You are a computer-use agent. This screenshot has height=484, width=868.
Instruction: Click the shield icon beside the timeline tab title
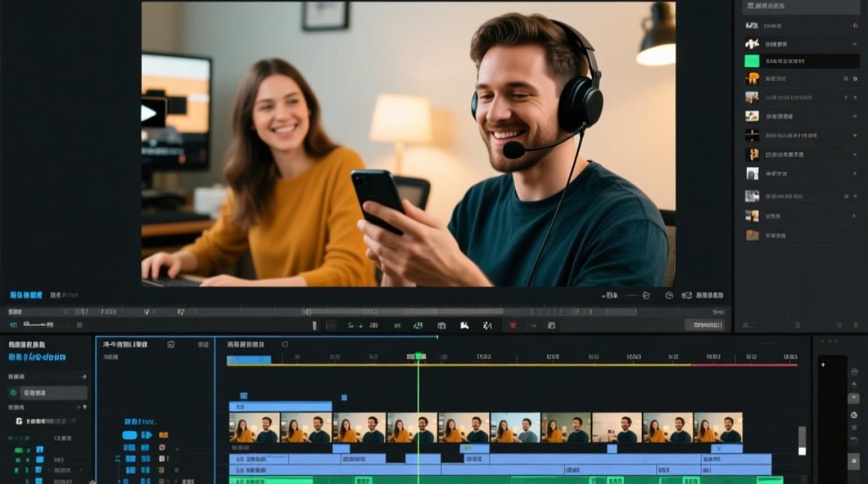pos(285,345)
